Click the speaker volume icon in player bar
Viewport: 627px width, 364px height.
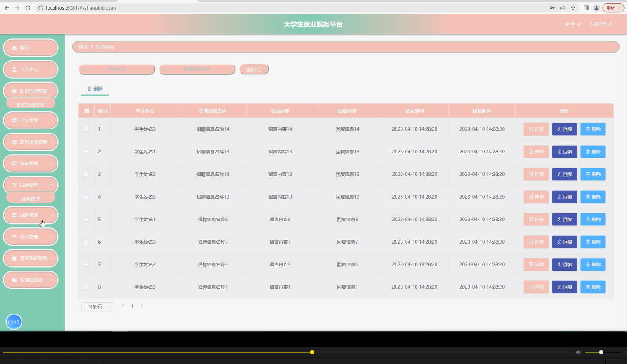click(x=579, y=352)
